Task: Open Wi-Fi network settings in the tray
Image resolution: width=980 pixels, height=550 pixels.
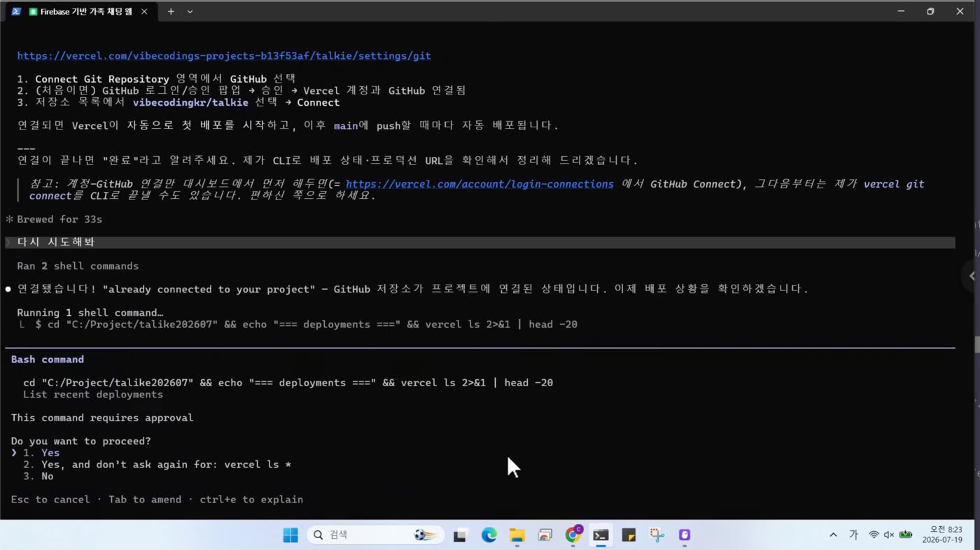Action: [x=874, y=535]
